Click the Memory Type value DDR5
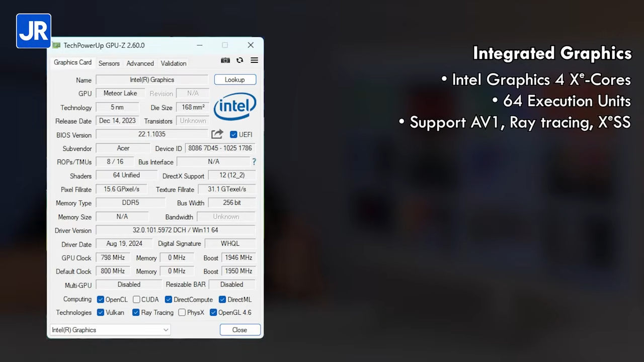644x362 pixels. [x=130, y=203]
